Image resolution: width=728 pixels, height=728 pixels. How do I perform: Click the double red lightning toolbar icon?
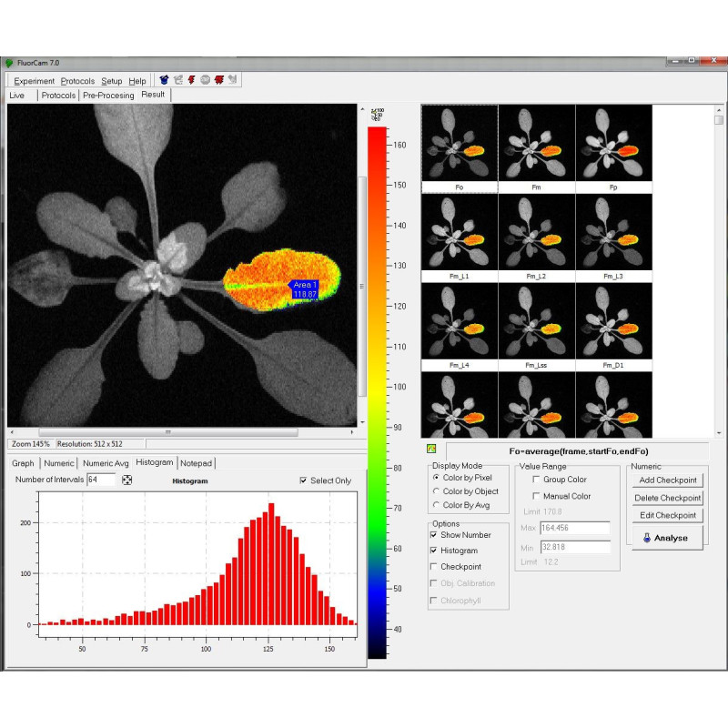pos(219,80)
